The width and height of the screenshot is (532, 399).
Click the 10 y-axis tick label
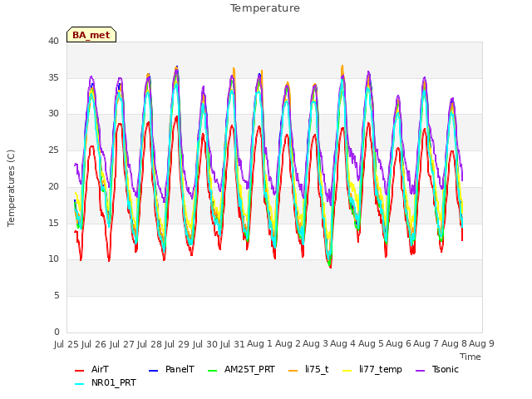53,259
